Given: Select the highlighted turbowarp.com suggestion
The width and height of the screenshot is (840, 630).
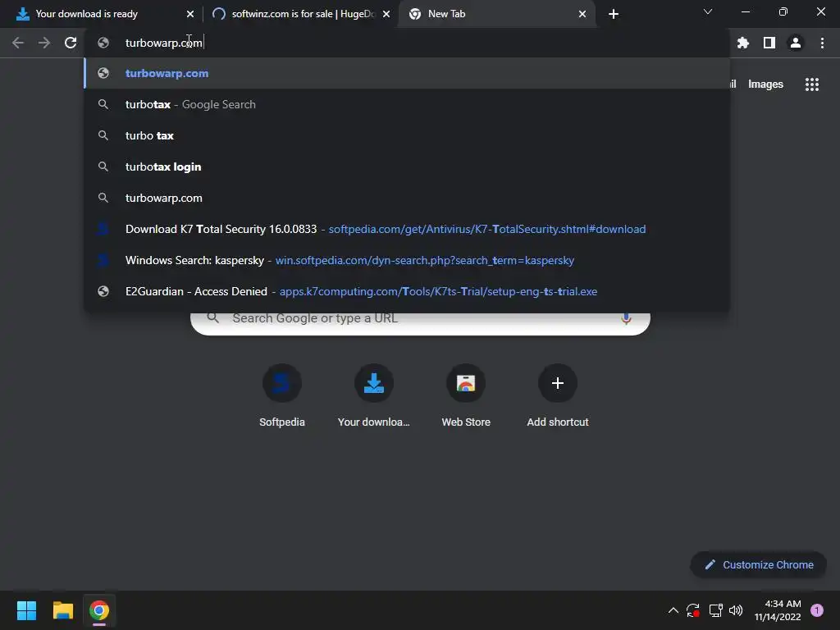Looking at the screenshot, I should [407, 73].
